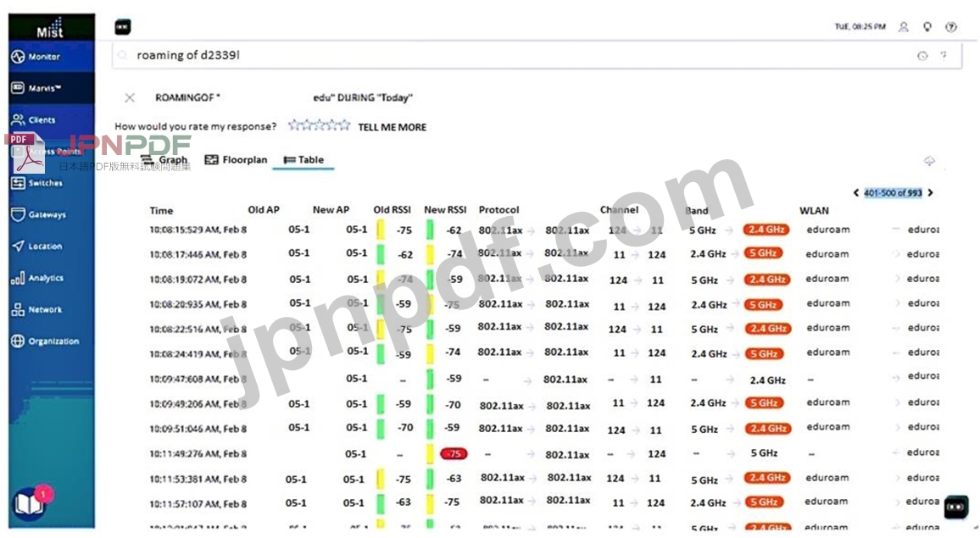Click TELL ME MORE link
The height and width of the screenshot is (538, 980).
[392, 127]
